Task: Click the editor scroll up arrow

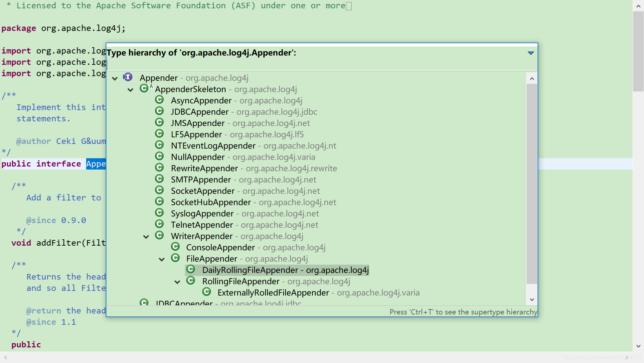Action: 638,6
